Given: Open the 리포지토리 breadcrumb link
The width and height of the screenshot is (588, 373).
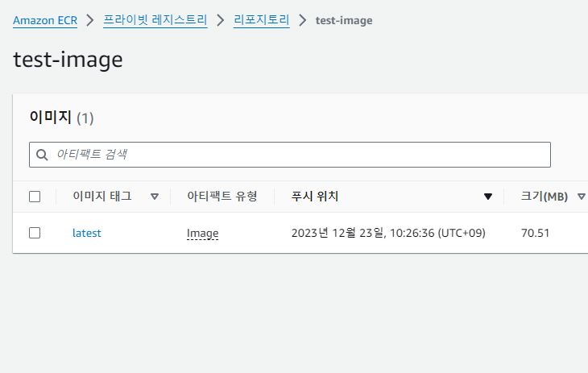Looking at the screenshot, I should 261,20.
